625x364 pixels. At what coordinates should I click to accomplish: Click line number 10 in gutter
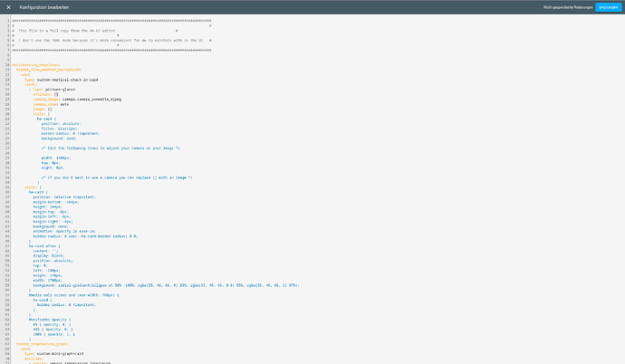(7, 65)
